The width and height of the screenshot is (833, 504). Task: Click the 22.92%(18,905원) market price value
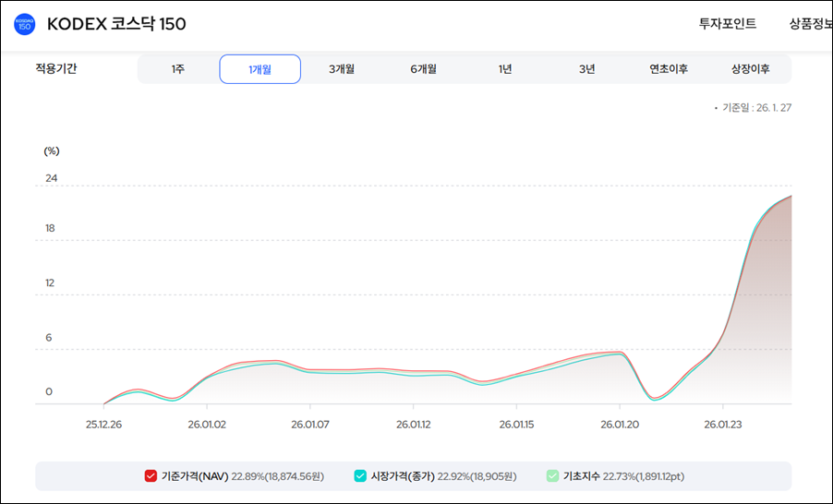pos(477,476)
